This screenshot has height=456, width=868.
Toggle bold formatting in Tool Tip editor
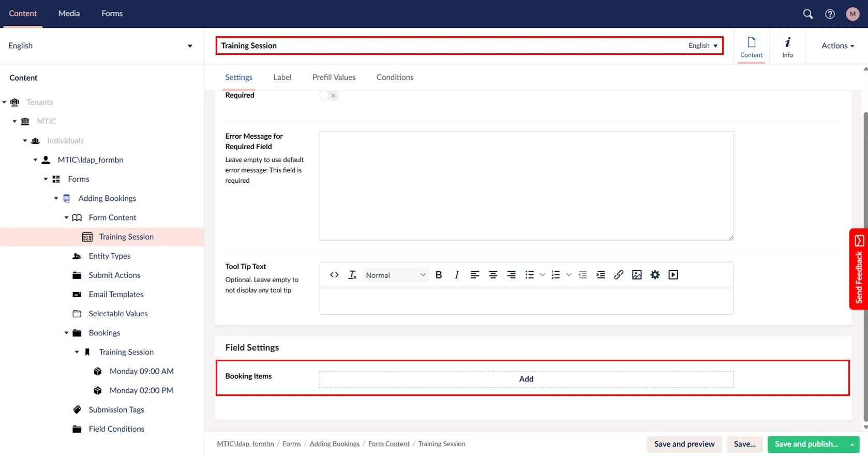click(439, 275)
